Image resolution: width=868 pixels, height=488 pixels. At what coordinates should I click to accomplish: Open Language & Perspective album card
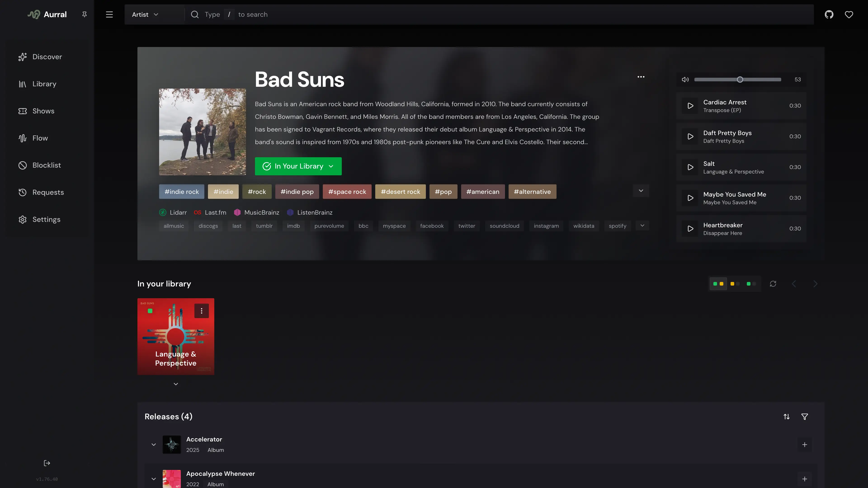176,337
